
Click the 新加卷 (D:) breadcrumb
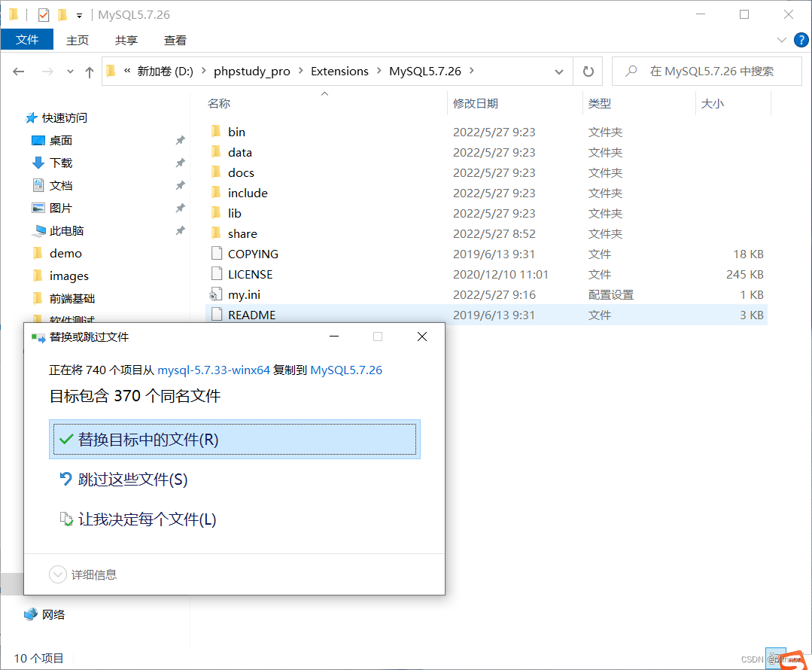coord(165,71)
